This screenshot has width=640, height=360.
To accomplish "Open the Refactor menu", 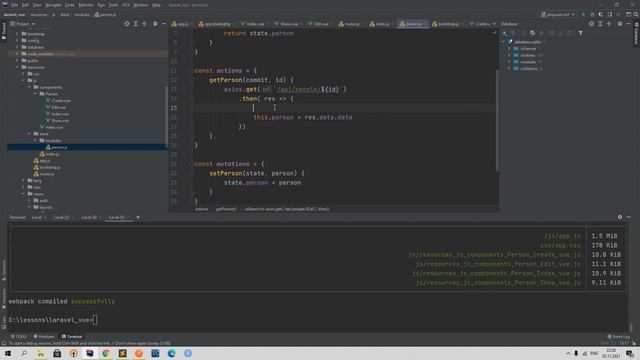I will coord(86,5).
